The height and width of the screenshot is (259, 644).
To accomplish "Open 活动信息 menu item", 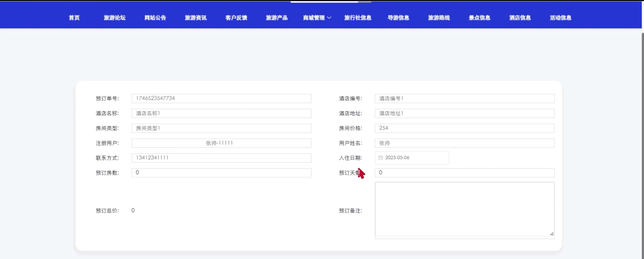I will tap(560, 18).
